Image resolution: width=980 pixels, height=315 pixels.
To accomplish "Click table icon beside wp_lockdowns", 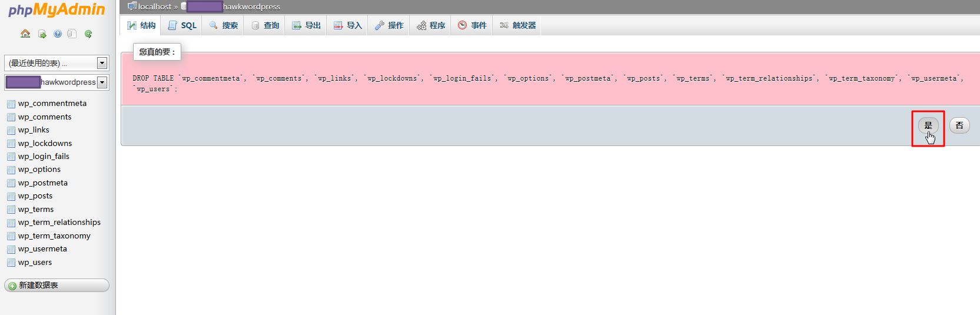I will [11, 144].
